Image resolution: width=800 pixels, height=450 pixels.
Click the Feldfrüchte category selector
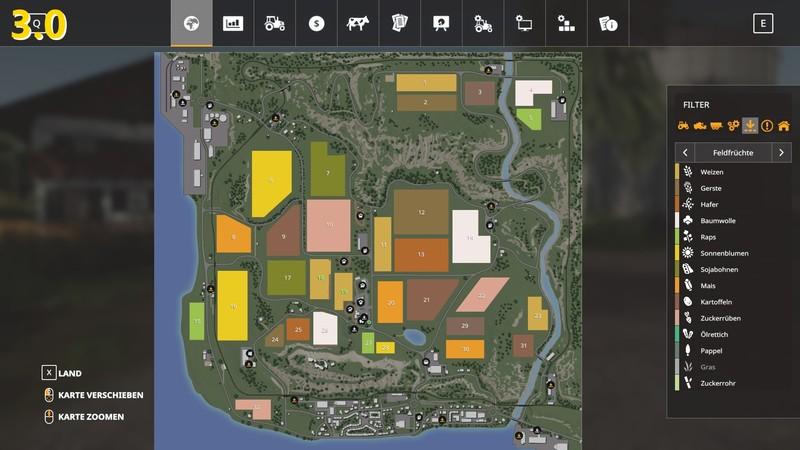[x=733, y=152]
